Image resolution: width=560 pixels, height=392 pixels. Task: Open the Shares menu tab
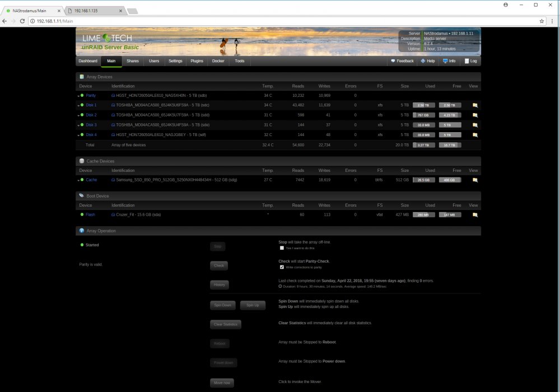pos(133,61)
